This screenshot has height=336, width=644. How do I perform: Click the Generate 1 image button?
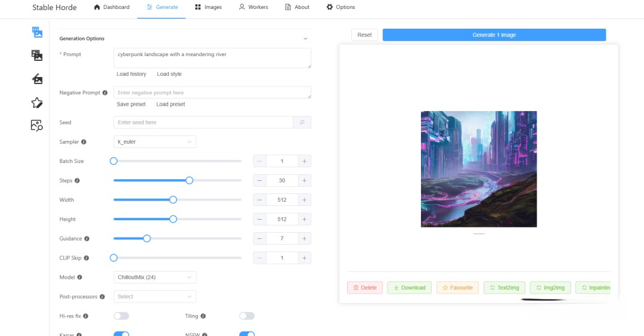pyautogui.click(x=494, y=35)
